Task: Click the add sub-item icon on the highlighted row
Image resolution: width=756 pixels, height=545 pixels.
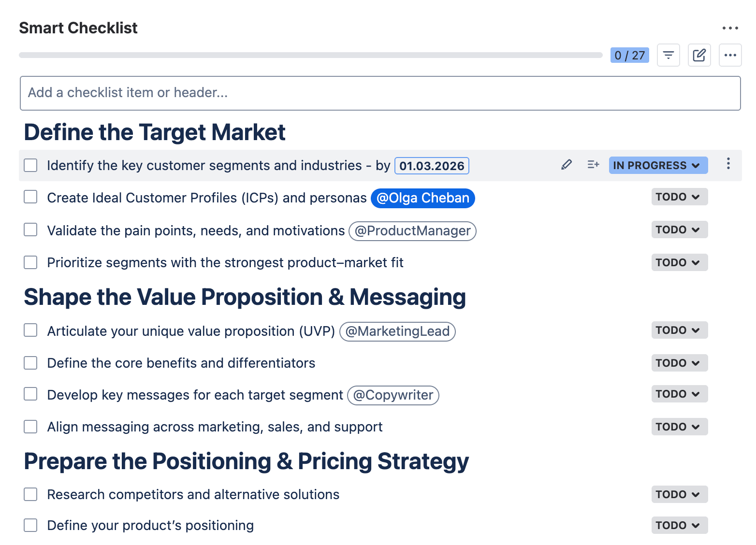Action: tap(593, 165)
